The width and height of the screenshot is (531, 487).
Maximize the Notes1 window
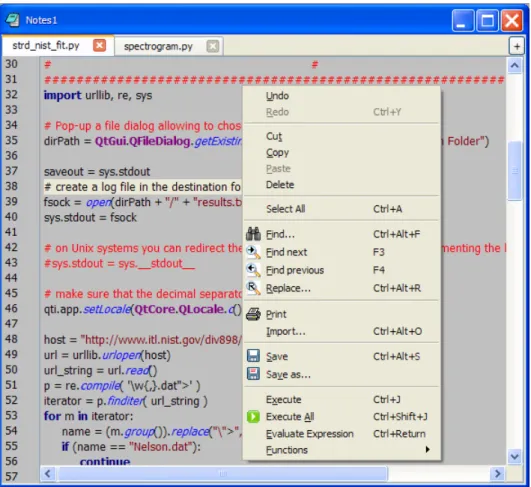pyautogui.click(x=487, y=21)
